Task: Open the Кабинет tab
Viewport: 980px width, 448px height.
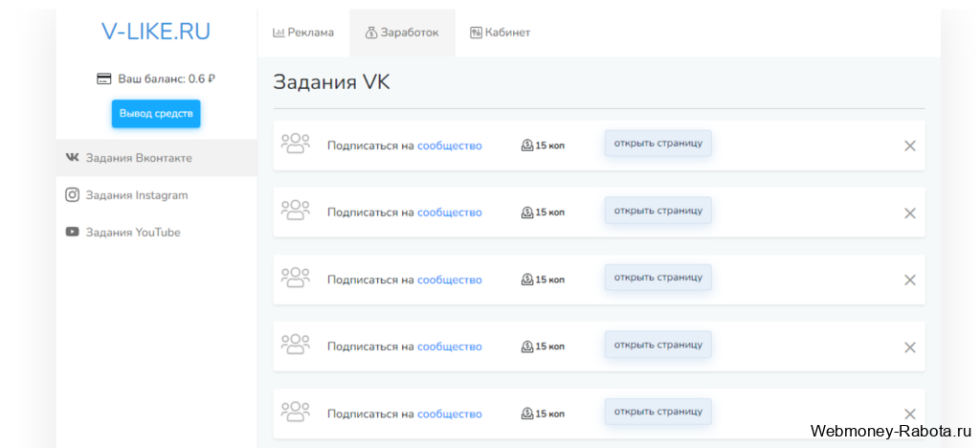Action: tap(500, 34)
